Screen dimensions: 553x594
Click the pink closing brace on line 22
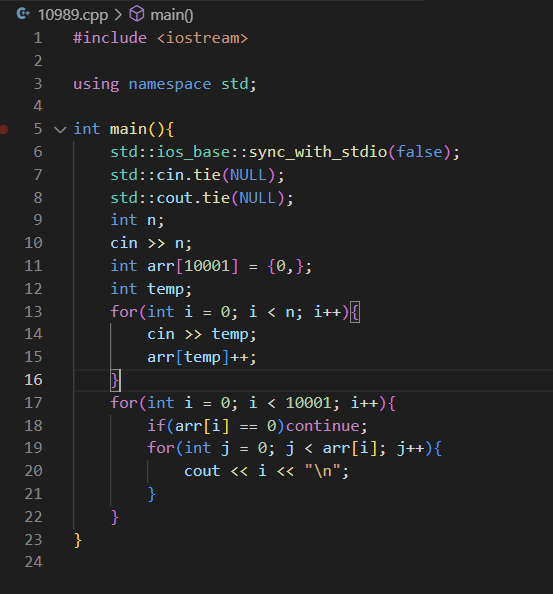pyautogui.click(x=115, y=517)
